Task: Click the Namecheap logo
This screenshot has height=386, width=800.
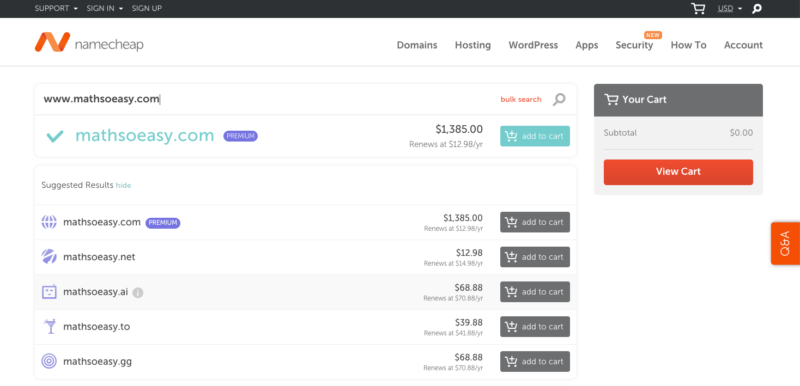Action: (89, 43)
